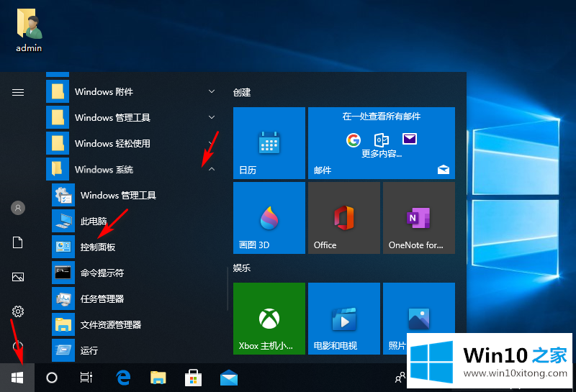
Task: Open Mail app from taskbar
Action: 228,378
